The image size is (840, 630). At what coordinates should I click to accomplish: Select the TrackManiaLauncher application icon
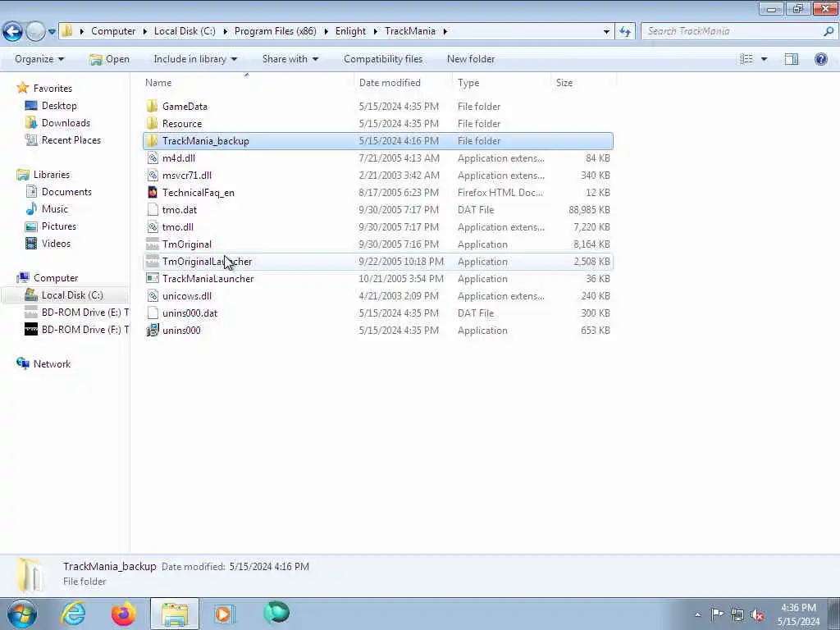click(x=153, y=279)
